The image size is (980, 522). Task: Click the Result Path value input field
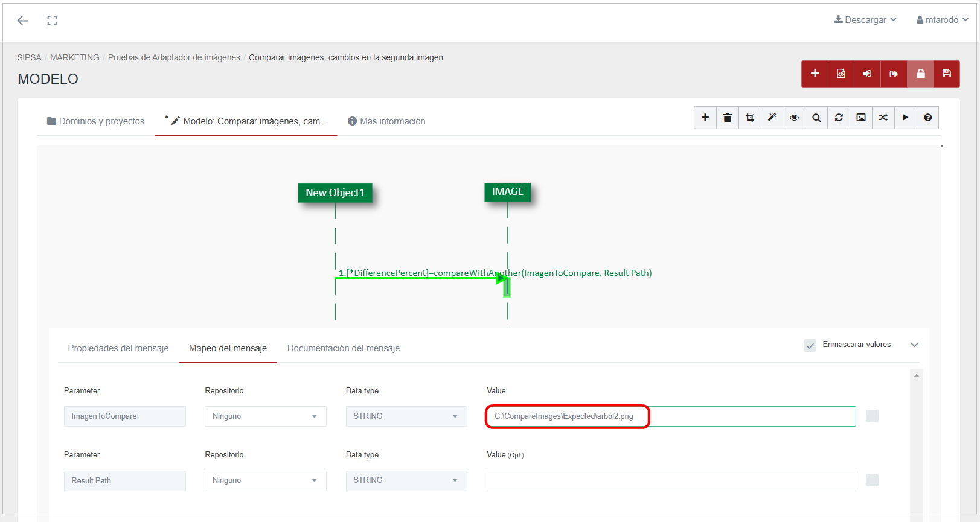click(671, 481)
